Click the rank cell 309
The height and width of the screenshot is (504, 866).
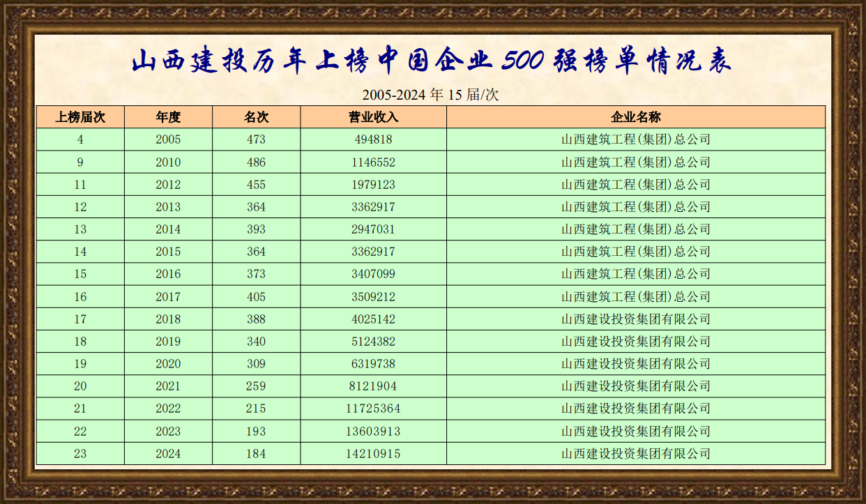(x=256, y=364)
